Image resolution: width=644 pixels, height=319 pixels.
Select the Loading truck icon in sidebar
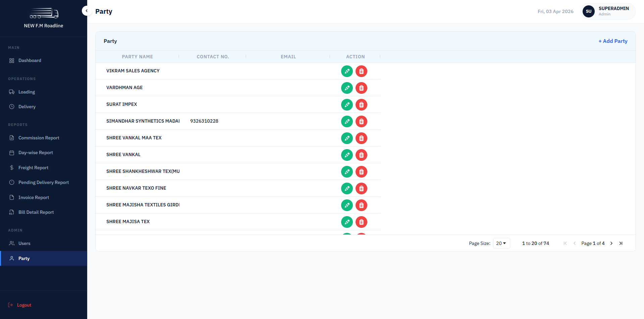[11, 92]
